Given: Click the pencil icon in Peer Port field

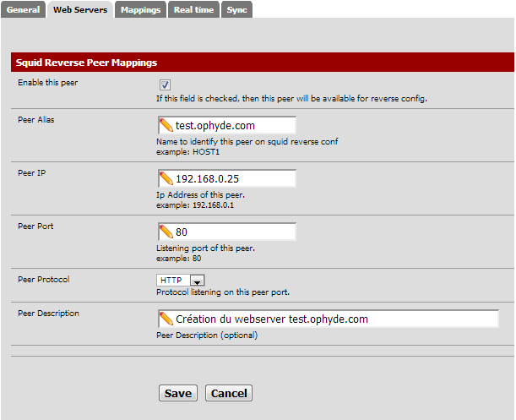Looking at the screenshot, I should click(x=166, y=232).
